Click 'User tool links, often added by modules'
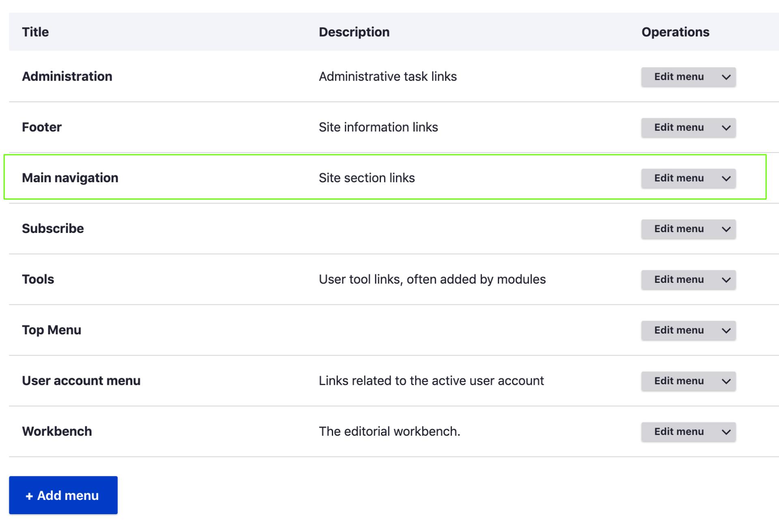This screenshot has height=532, width=779. (x=433, y=279)
